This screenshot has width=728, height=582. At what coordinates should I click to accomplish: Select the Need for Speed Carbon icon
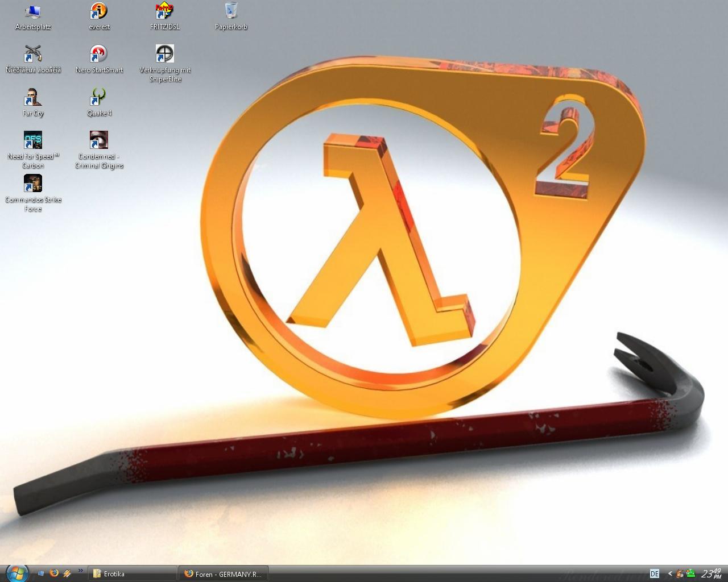pos(33,150)
